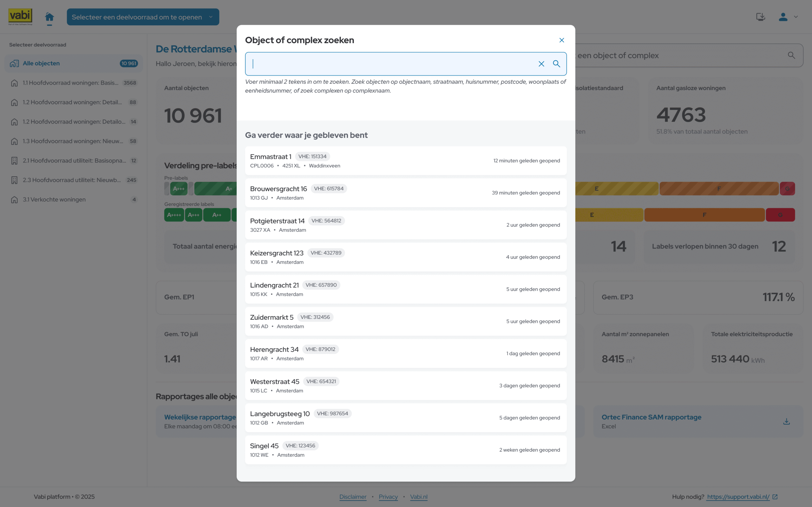Open recent object Keizersgracht 123
This screenshot has height=507, width=812.
tap(406, 257)
